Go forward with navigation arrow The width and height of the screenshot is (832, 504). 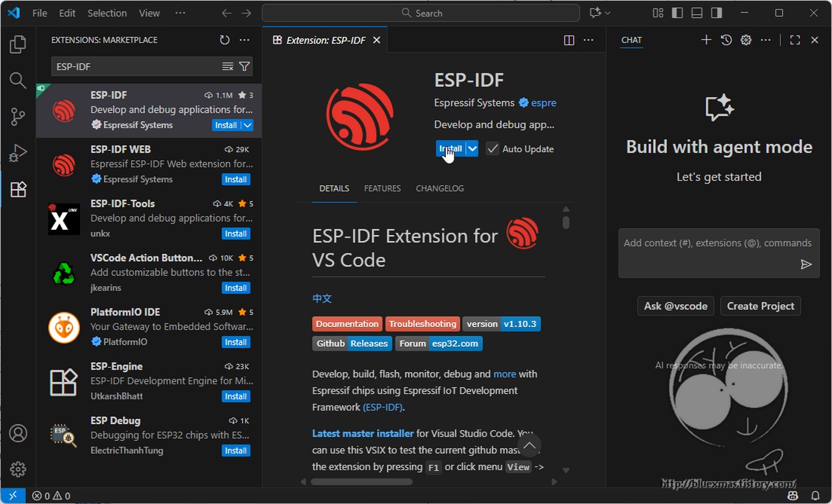click(246, 13)
